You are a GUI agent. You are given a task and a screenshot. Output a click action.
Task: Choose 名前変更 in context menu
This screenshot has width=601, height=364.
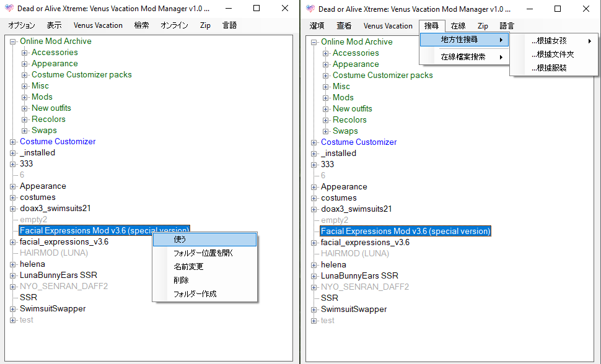pos(204,267)
